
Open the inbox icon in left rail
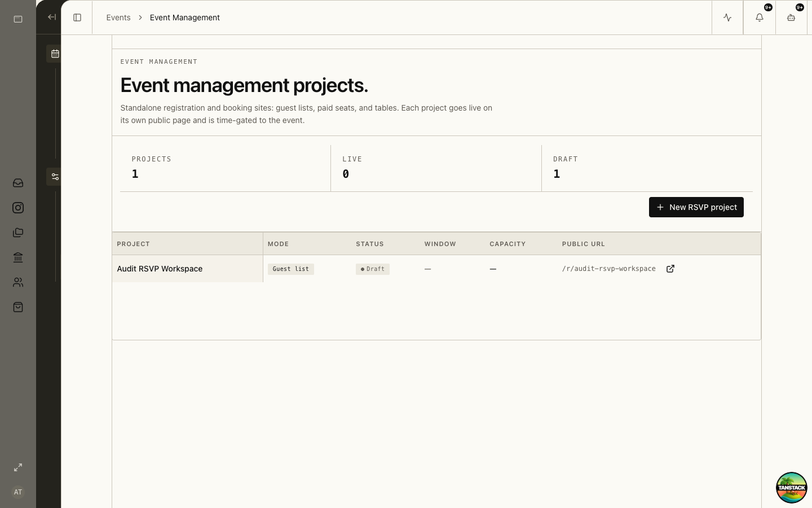coord(18,183)
